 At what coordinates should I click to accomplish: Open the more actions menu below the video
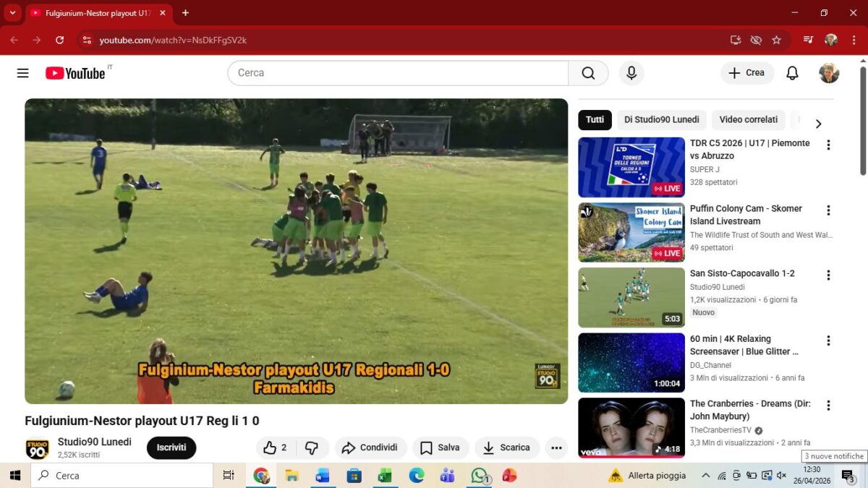point(556,448)
